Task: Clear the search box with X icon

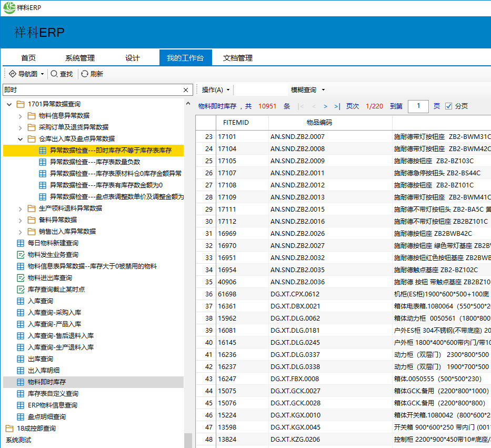Action: pyautogui.click(x=186, y=90)
